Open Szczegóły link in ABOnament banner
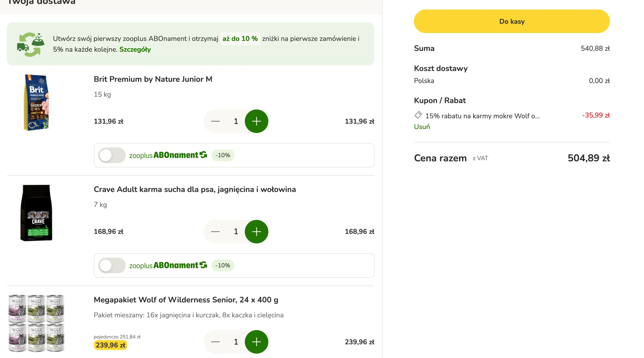 pos(135,49)
